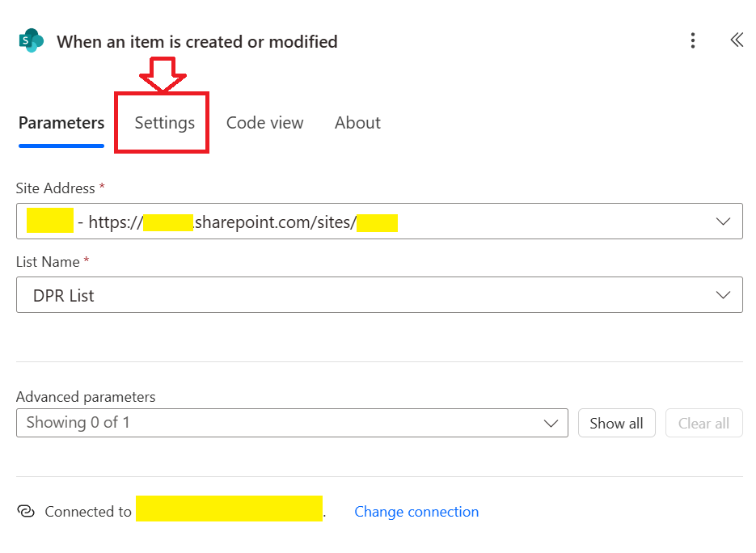Expand the Site Address dropdown chevron
756x553 pixels.
coord(723,221)
